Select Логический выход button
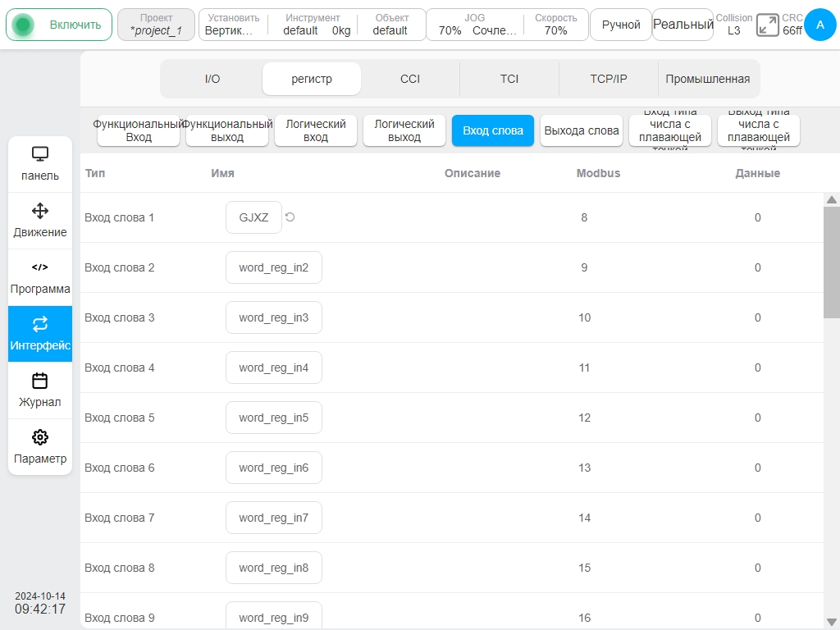Screen dimensions: 840x630 (404, 130)
